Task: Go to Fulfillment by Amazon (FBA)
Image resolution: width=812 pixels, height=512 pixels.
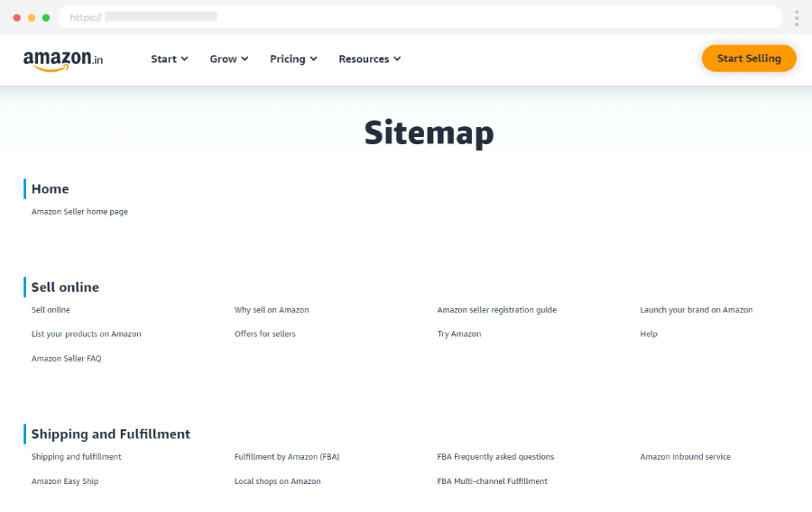Action: point(286,457)
